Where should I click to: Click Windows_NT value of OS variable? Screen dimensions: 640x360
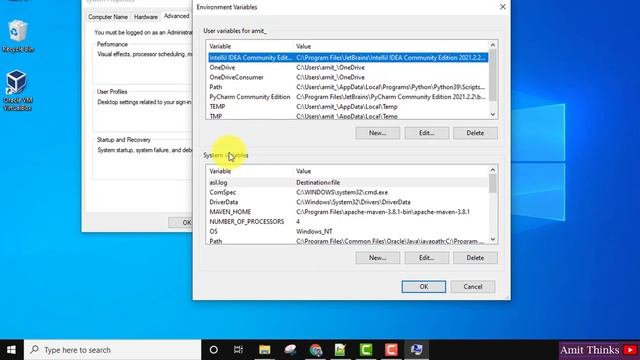pyautogui.click(x=314, y=231)
